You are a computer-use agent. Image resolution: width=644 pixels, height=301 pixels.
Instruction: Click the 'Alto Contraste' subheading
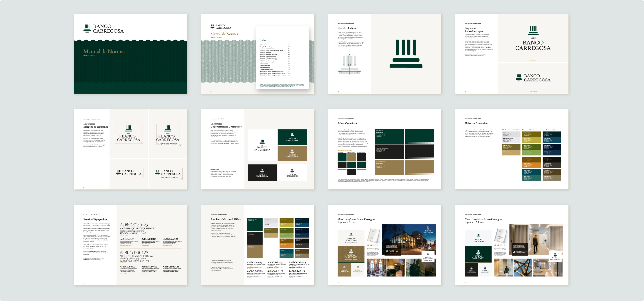pyautogui.click(x=215, y=169)
